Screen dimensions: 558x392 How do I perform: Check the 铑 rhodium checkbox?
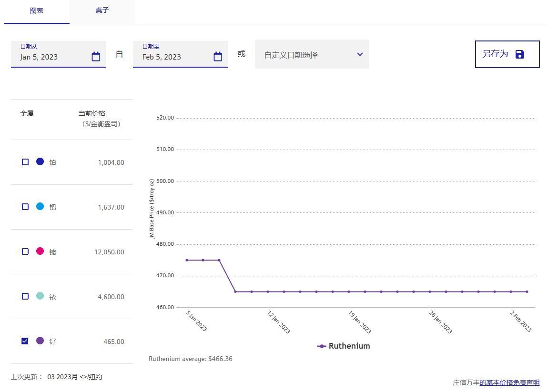(25, 251)
